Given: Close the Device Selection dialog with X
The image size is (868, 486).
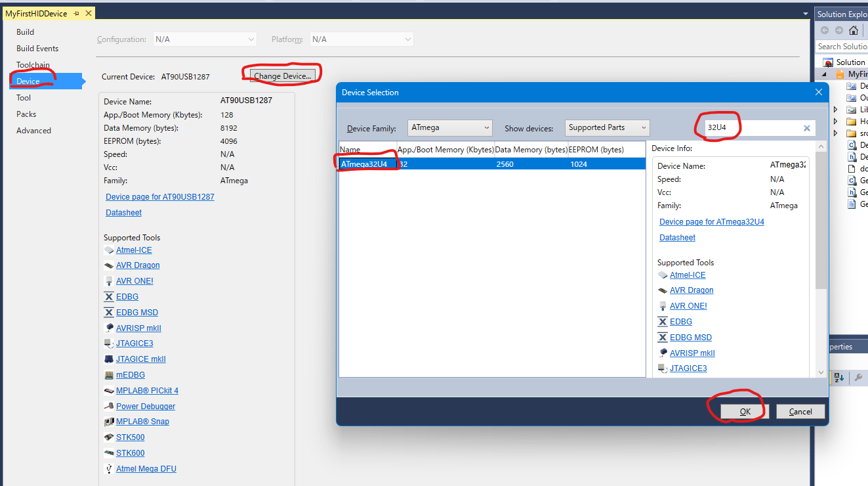Looking at the screenshot, I should tap(818, 93).
